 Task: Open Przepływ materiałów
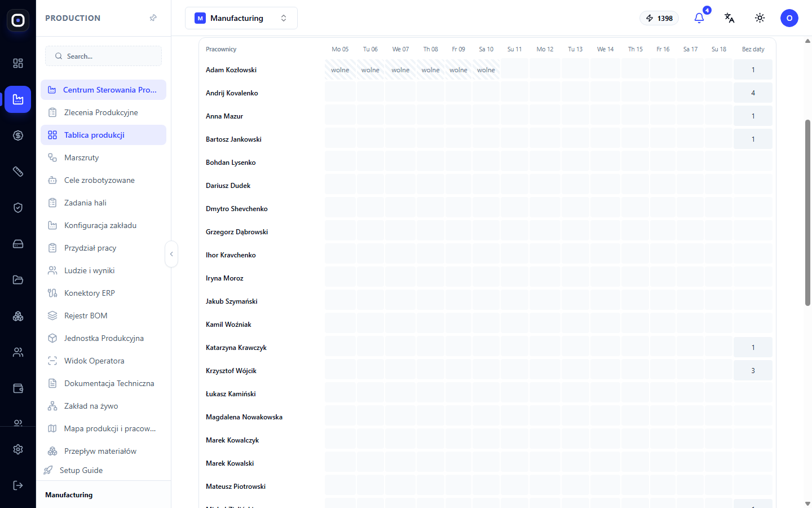click(103, 451)
